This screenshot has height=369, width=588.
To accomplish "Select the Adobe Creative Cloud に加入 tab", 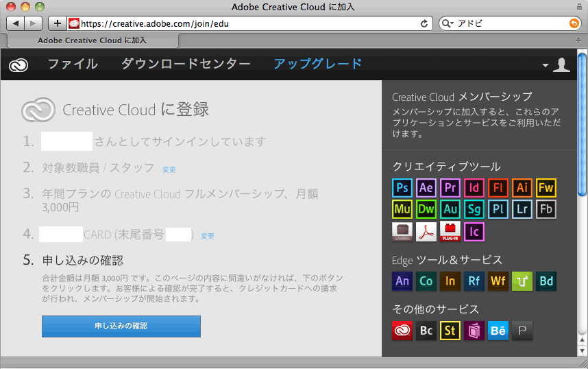I will pos(93,40).
